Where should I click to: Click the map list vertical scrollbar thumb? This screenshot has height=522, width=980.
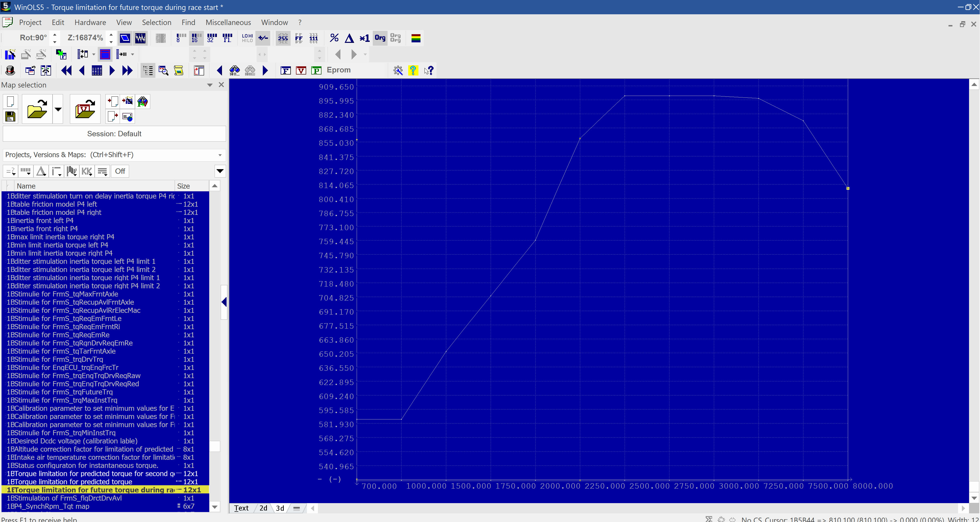pos(215,446)
